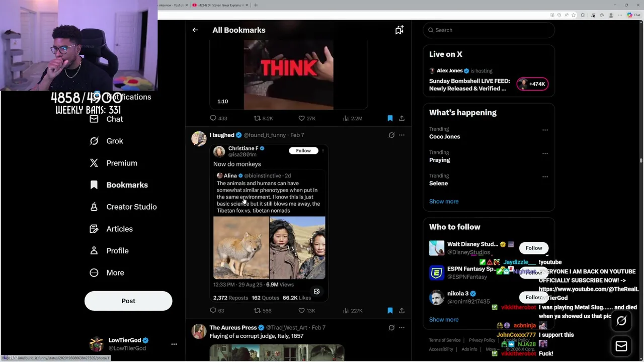Image resolution: width=644 pixels, height=362 pixels.
Task: Click the X search input field
Action: point(489,30)
